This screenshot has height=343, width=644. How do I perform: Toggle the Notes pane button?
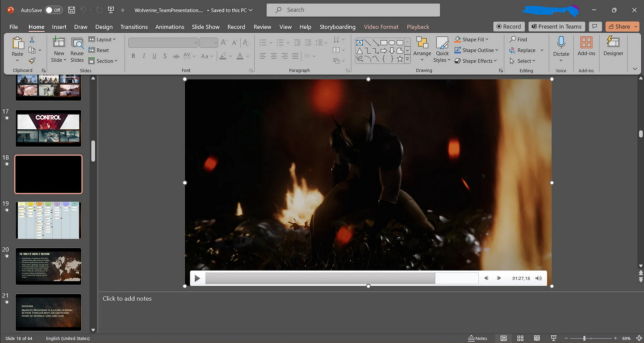pos(477,339)
